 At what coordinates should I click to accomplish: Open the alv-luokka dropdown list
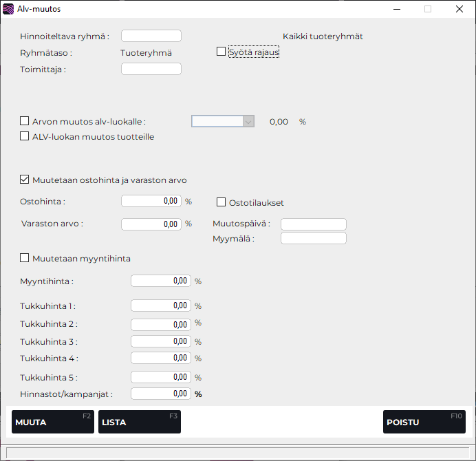(248, 122)
